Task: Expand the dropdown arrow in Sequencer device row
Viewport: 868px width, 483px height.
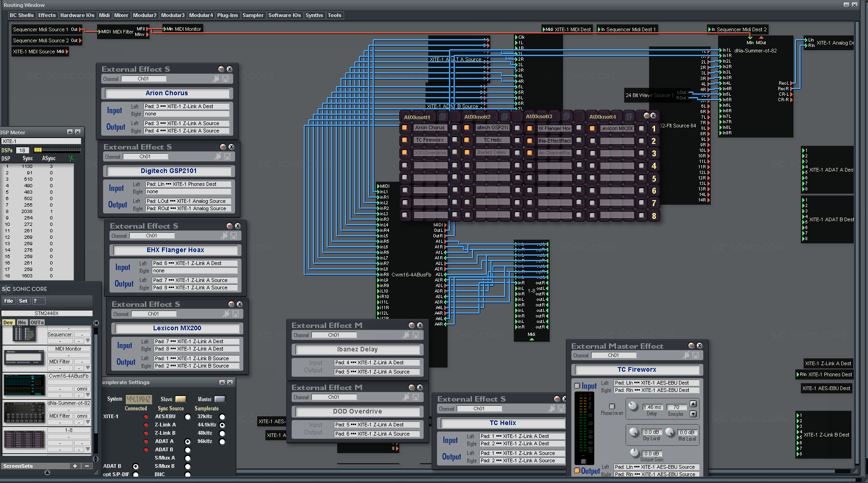Action: point(88,341)
